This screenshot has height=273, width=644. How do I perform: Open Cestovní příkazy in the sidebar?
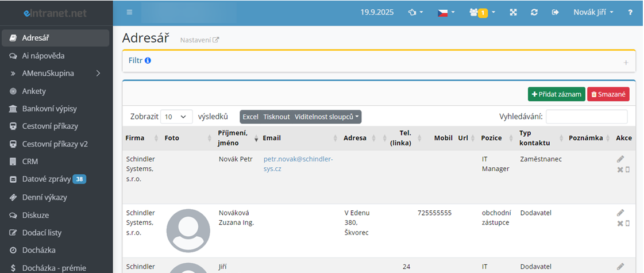(x=56, y=126)
